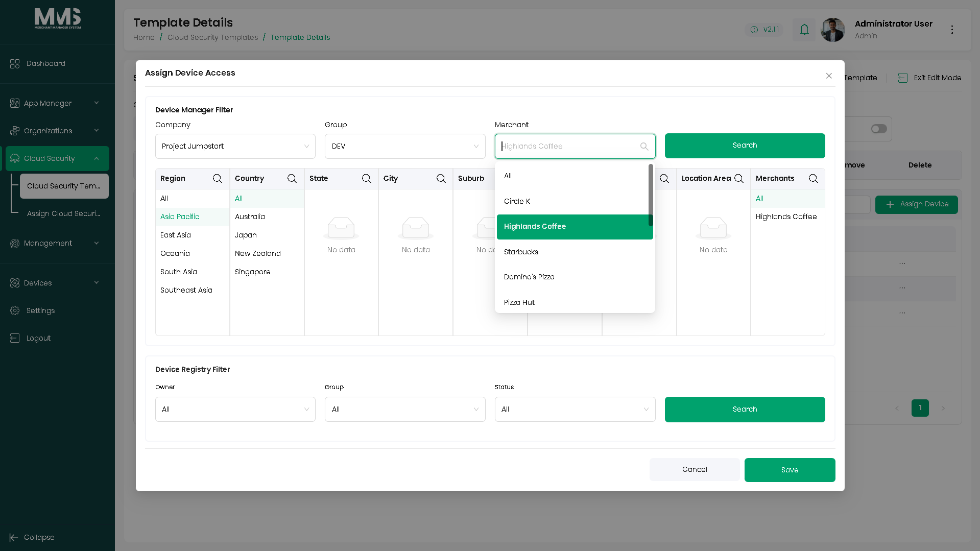
Task: Click the administrator profile avatar
Action: pyautogui.click(x=832, y=30)
